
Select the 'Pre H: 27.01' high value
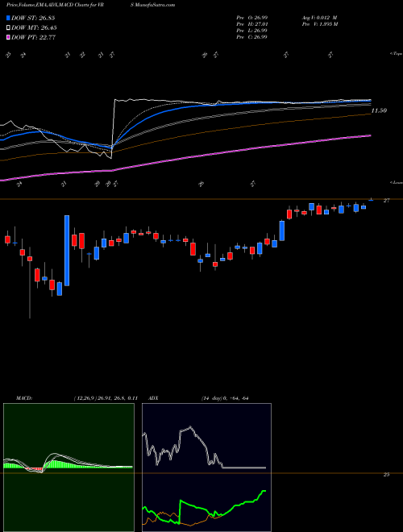[251, 24]
